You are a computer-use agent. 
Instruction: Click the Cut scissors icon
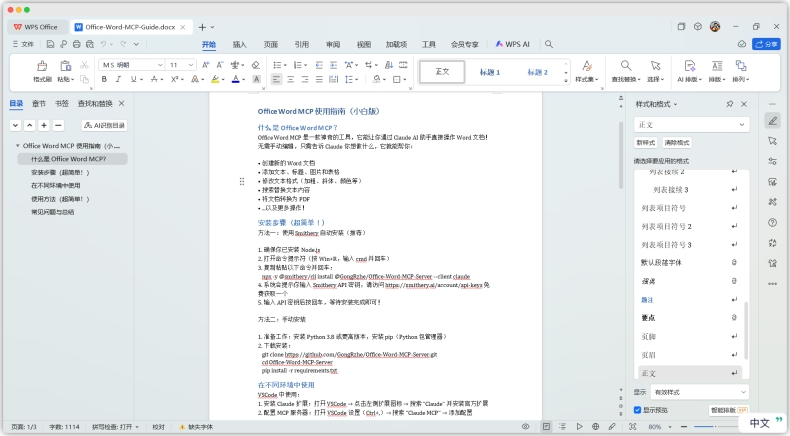[84, 65]
